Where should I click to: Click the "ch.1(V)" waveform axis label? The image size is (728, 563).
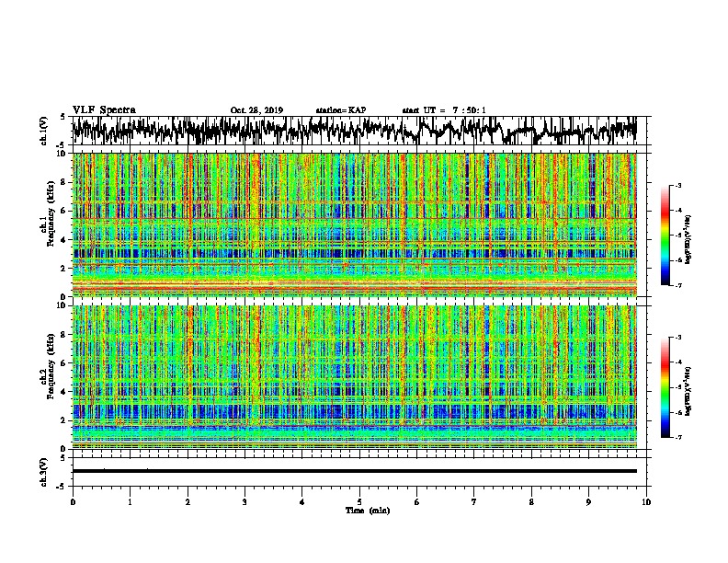coord(43,131)
